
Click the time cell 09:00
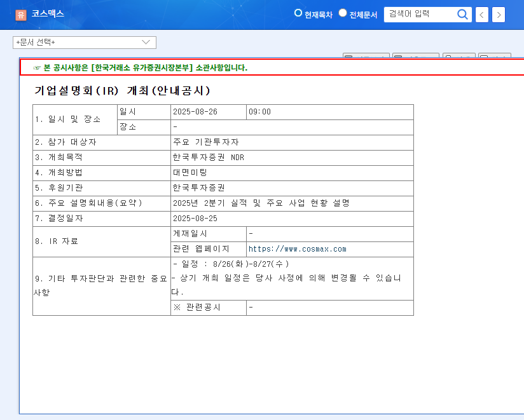click(330, 112)
